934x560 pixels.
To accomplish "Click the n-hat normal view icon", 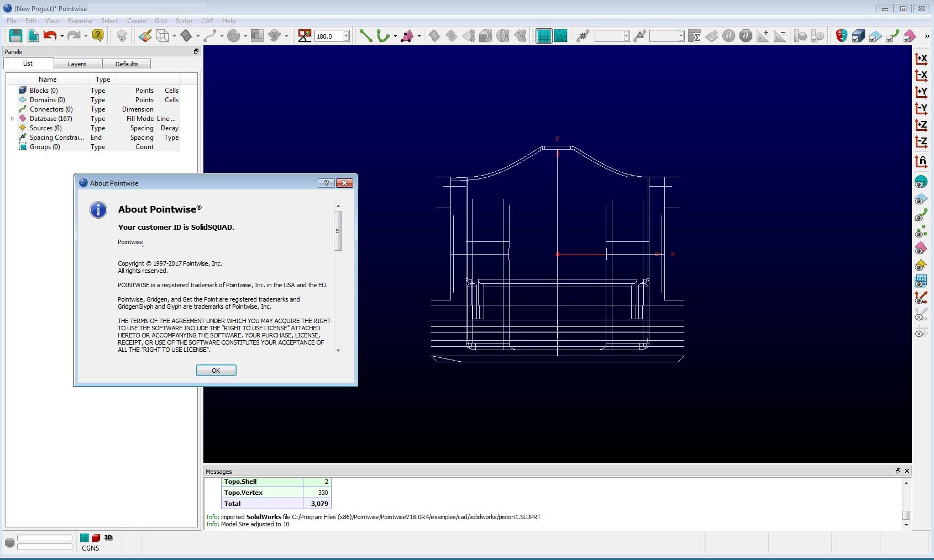I will pos(921,161).
